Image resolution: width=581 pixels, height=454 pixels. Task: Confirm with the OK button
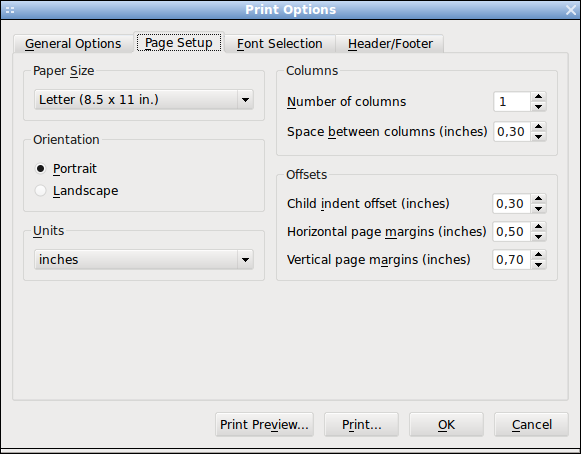click(x=446, y=424)
